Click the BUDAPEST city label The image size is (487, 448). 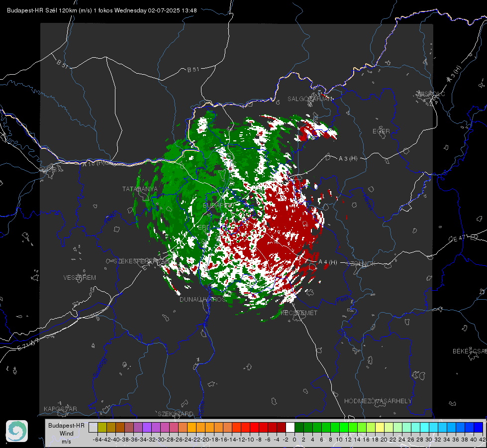coord(219,206)
